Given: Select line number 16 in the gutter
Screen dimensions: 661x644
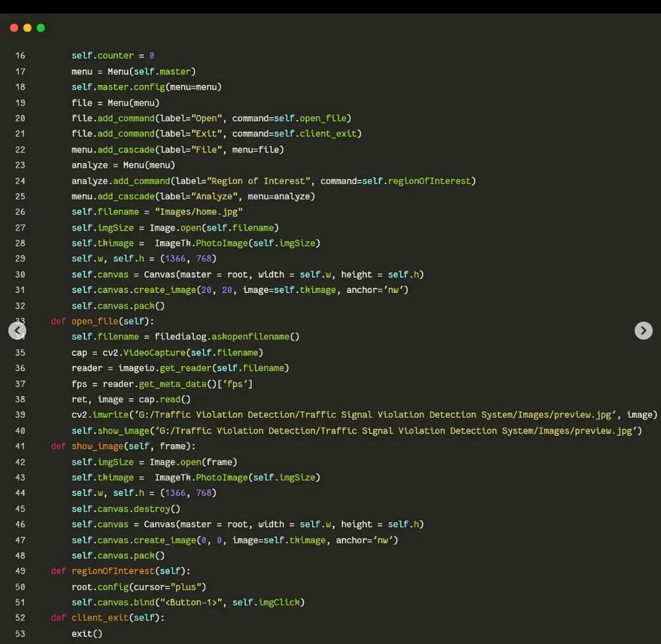Looking at the screenshot, I should coord(20,56).
